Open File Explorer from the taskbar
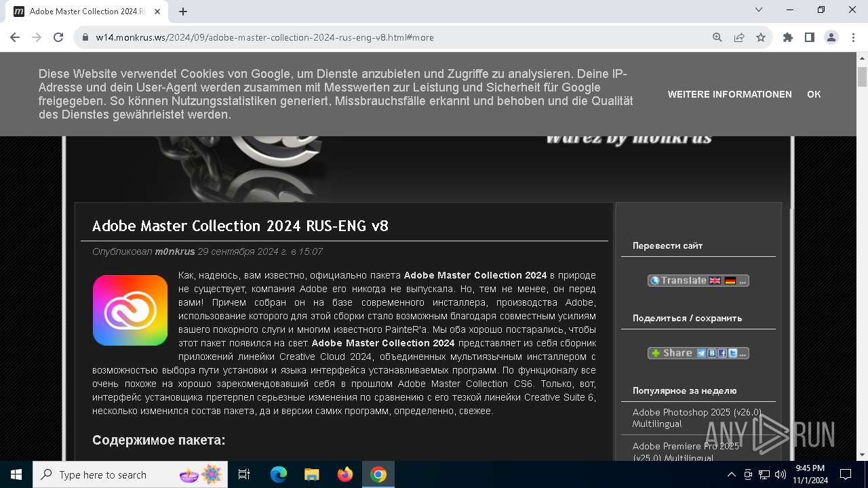This screenshot has height=488, width=868. pyautogui.click(x=312, y=474)
